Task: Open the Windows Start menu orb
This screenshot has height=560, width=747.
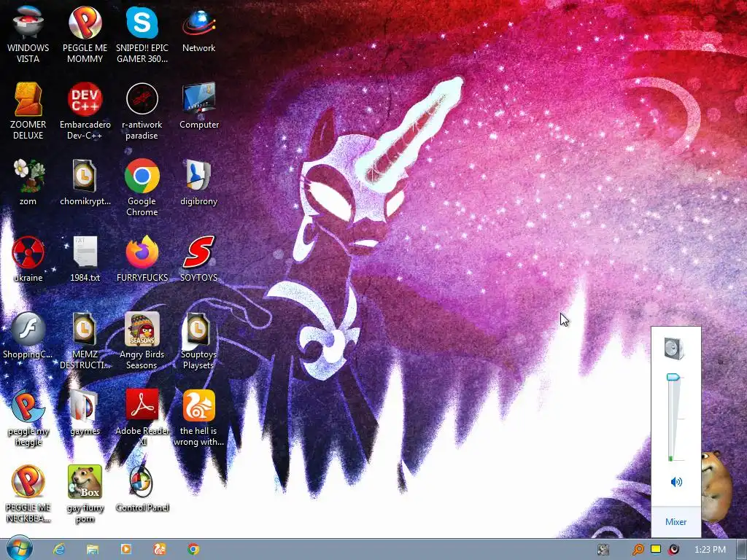Action: click(x=19, y=549)
